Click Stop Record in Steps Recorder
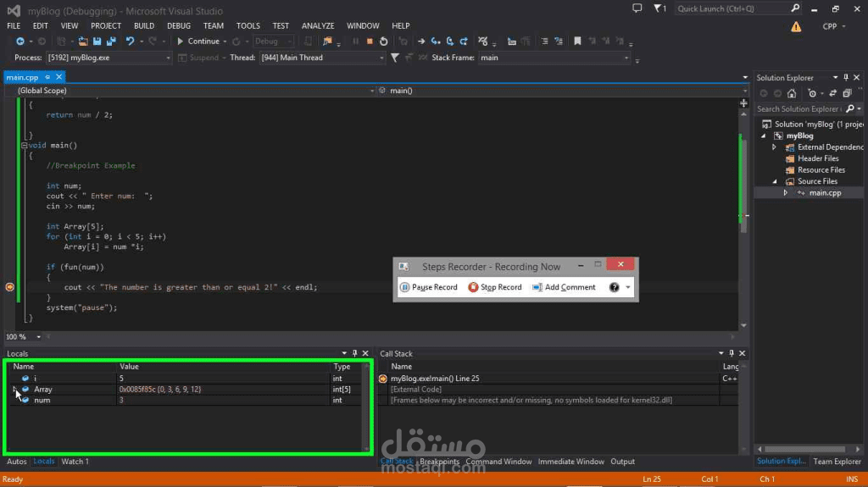This screenshot has height=487, width=868. click(x=495, y=287)
